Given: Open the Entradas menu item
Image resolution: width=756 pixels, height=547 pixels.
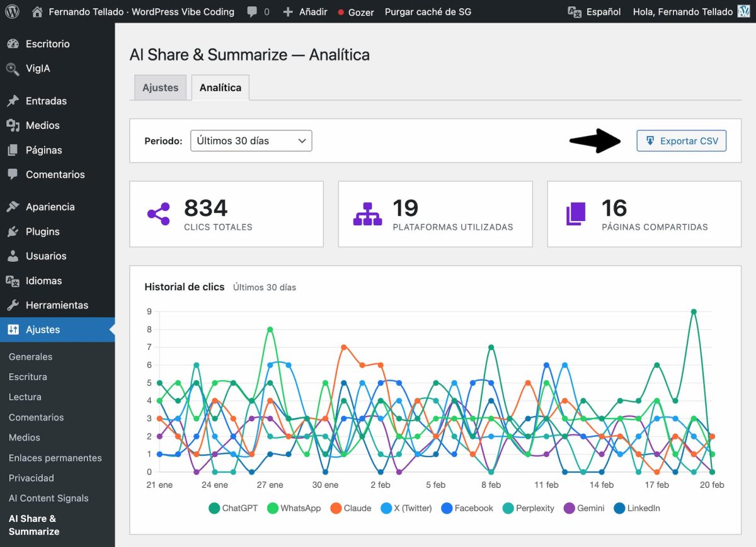Looking at the screenshot, I should (57, 101).
